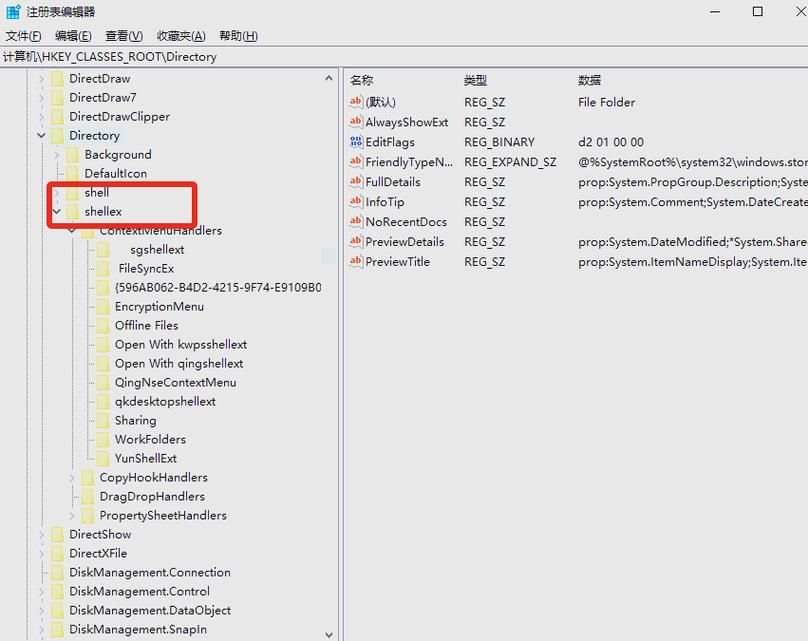The image size is (808, 641).
Task: Expand the Background key node
Action: (x=57, y=155)
